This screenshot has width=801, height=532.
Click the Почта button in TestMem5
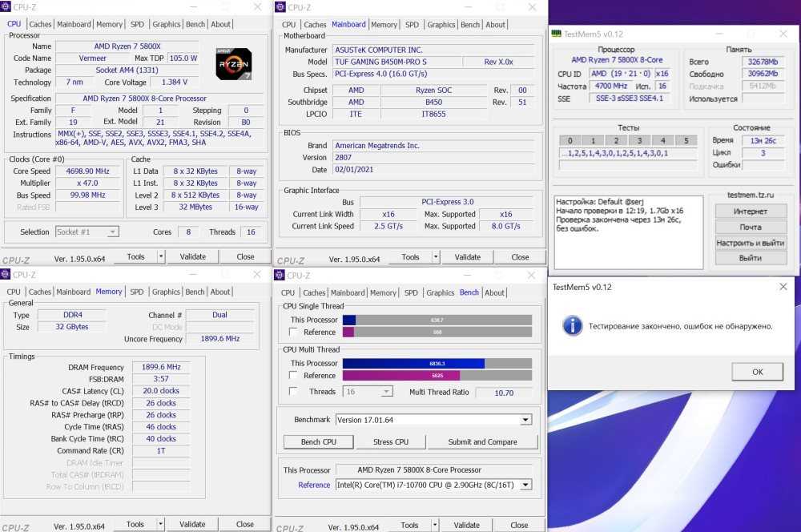click(751, 227)
